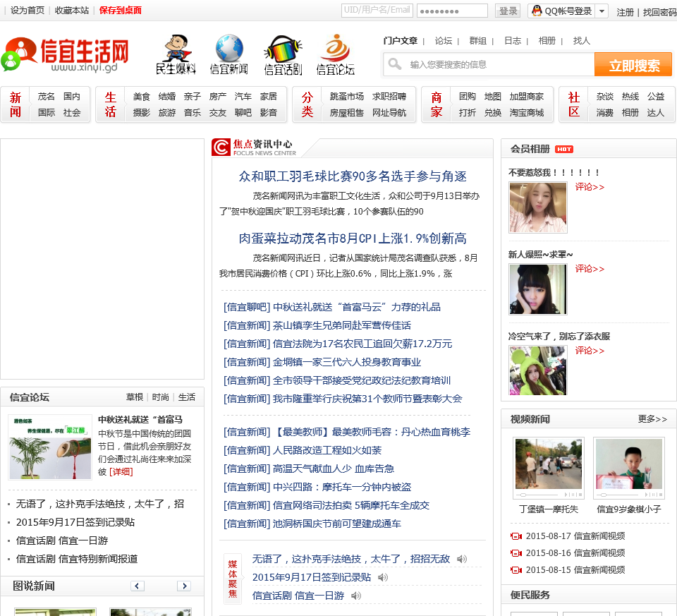The height and width of the screenshot is (616, 677).
Task: Click the 信宜生活网 site logo
Action: [65, 54]
